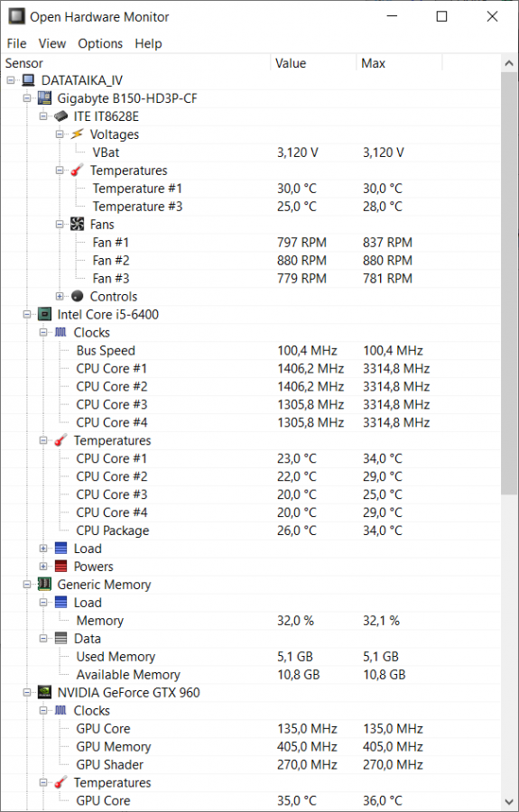Expand the Load node under Intel Core i5-6400
The height and width of the screenshot is (812, 519).
43,549
